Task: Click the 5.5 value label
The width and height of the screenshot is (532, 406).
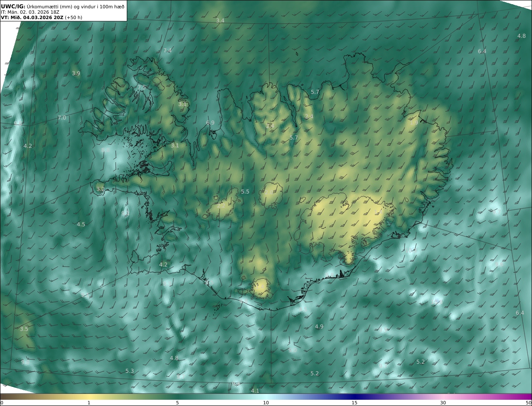Action: [245, 191]
